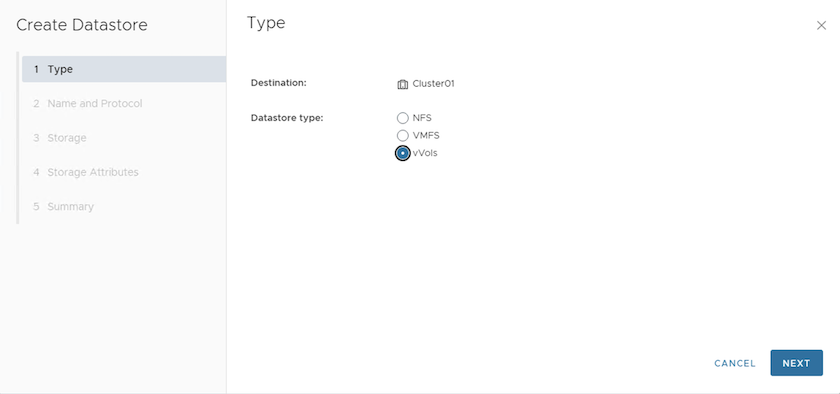840x394 pixels.
Task: Proceed with the NEXT button
Action: coord(796,363)
